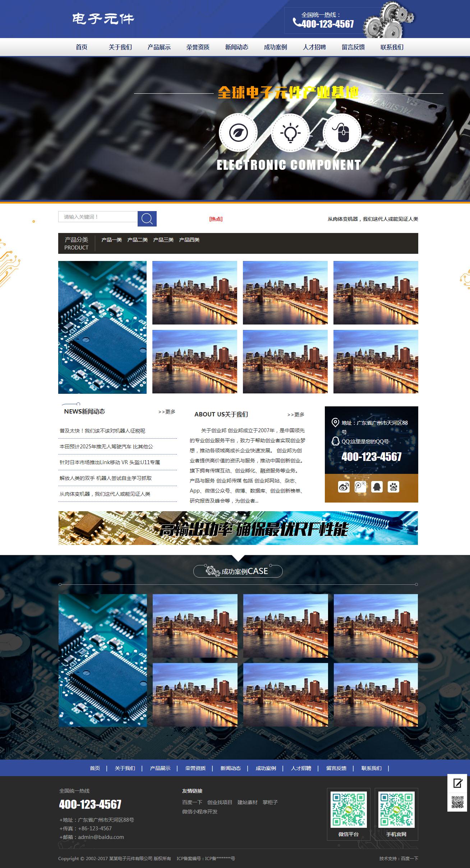The image size is (470, 868).
Task: Click the leaf circle icon in banner
Action: click(x=238, y=132)
